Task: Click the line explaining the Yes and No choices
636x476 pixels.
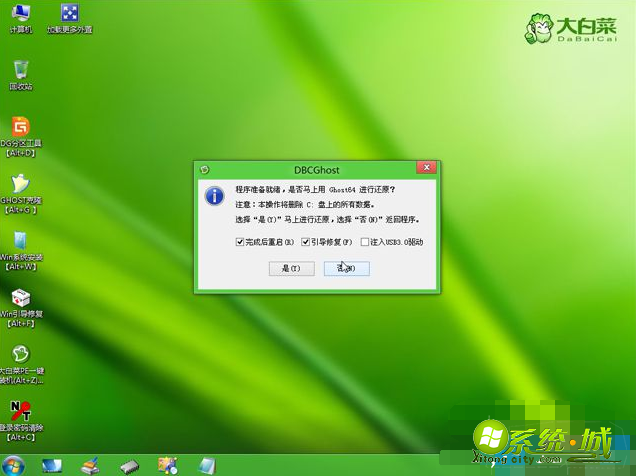Action: pos(327,219)
